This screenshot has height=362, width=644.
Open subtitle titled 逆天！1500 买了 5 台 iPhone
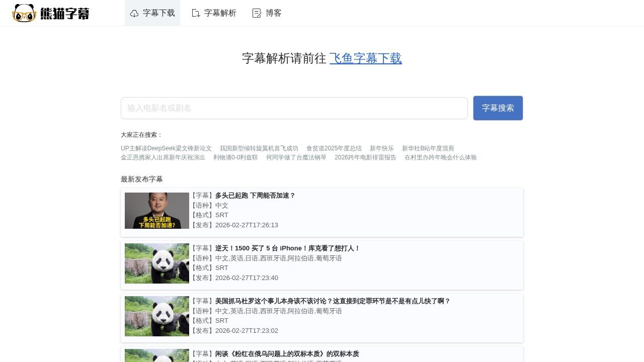click(287, 248)
